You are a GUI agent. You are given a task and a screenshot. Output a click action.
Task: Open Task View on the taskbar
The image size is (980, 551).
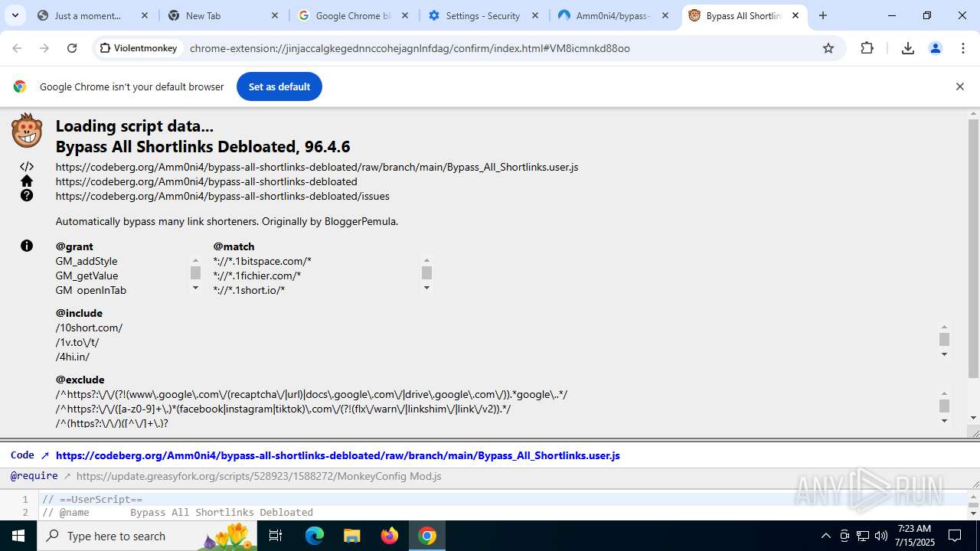(276, 536)
